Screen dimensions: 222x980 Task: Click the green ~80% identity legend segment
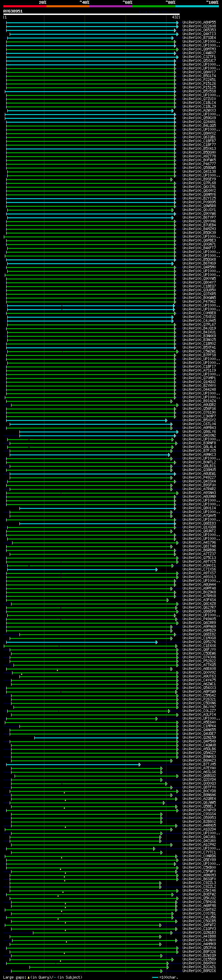(x=154, y=6)
